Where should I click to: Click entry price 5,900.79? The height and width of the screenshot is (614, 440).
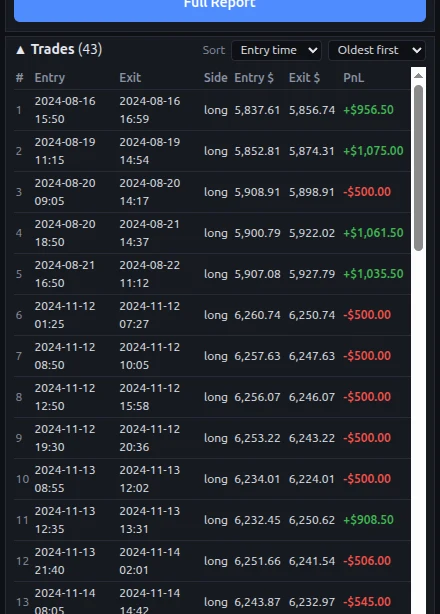[x=257, y=233]
